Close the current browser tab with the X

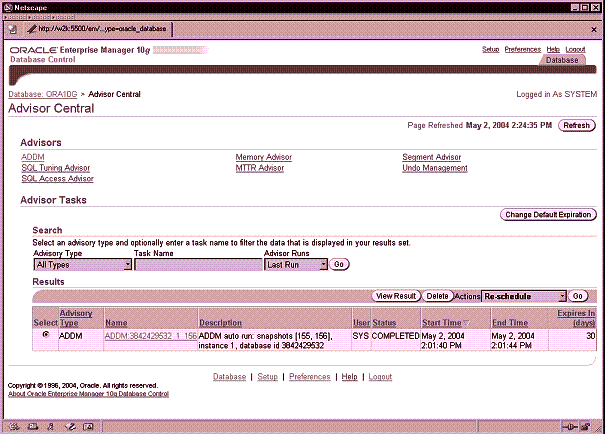pyautogui.click(x=594, y=29)
